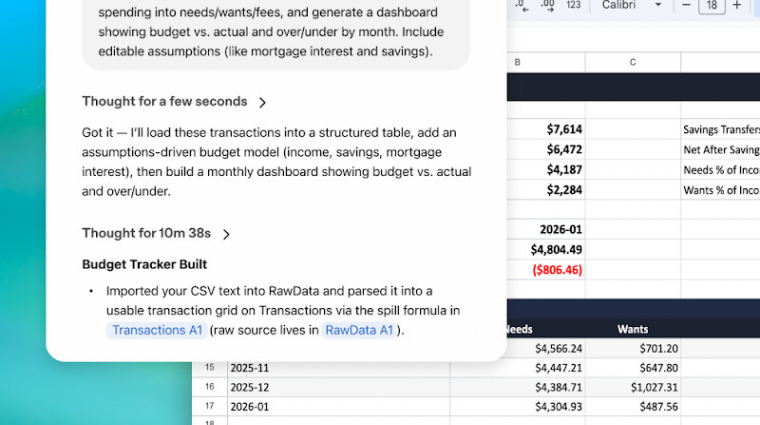Click the red ($806.46) cell
Viewport: 760px width, 425px height.
546,270
